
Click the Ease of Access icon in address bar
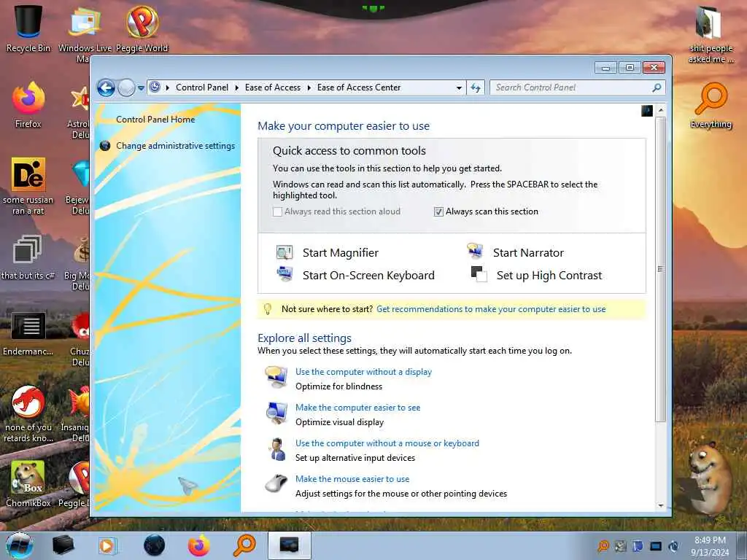click(155, 87)
